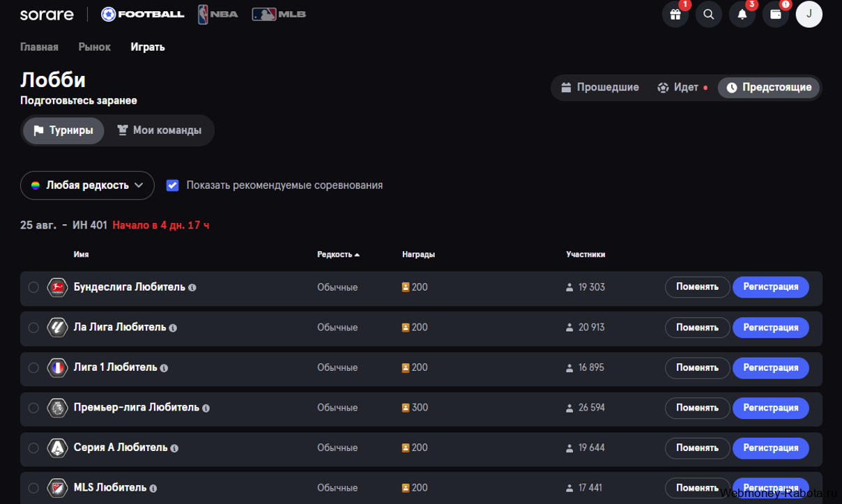The image size is (842, 504).
Task: Click Поменять for Премьер-лига Любитель
Action: click(x=697, y=408)
